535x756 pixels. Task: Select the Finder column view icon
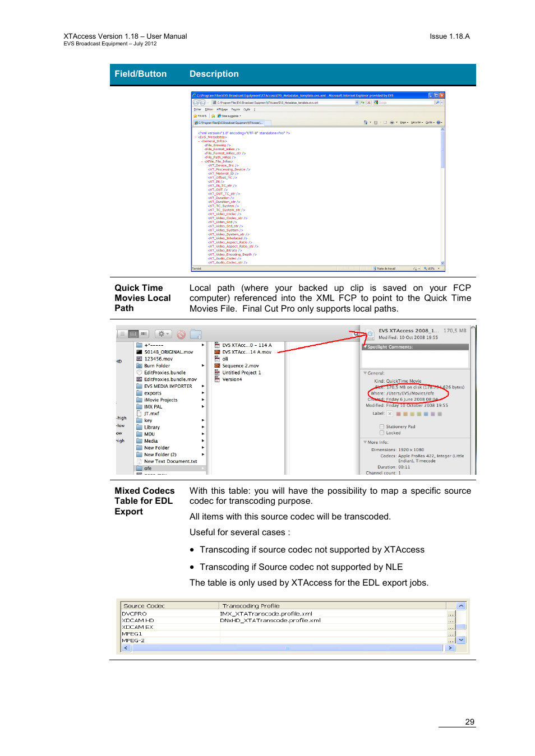133,334
